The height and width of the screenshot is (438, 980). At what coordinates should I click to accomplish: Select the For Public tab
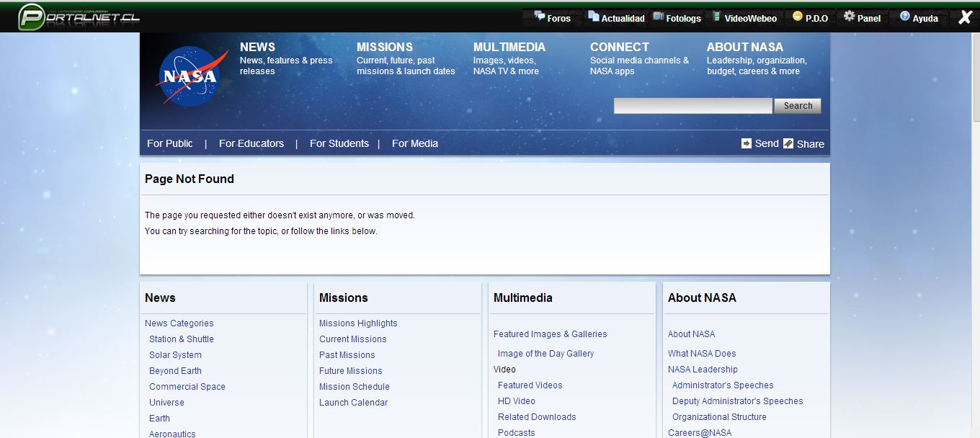(170, 143)
